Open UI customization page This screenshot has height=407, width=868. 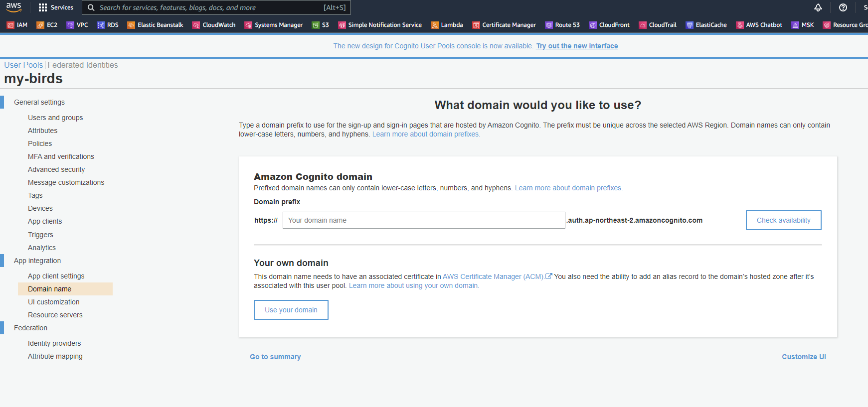(x=54, y=302)
